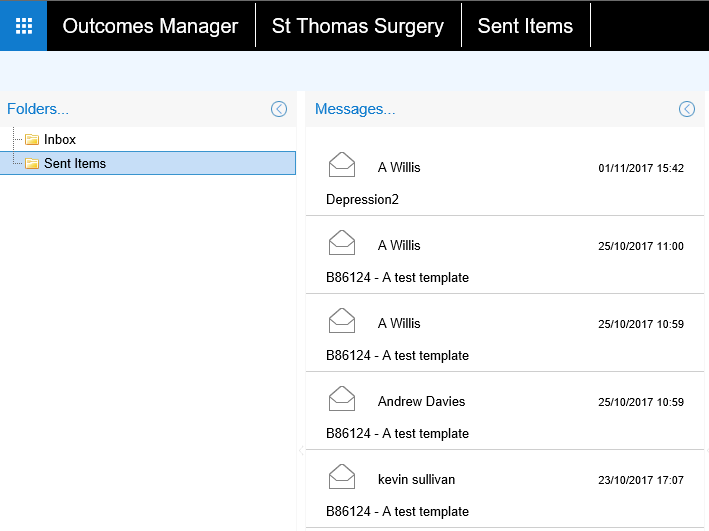Screen dimensions: 709x531
Task: Collapse the Folders panel with arrow
Action: tap(279, 109)
